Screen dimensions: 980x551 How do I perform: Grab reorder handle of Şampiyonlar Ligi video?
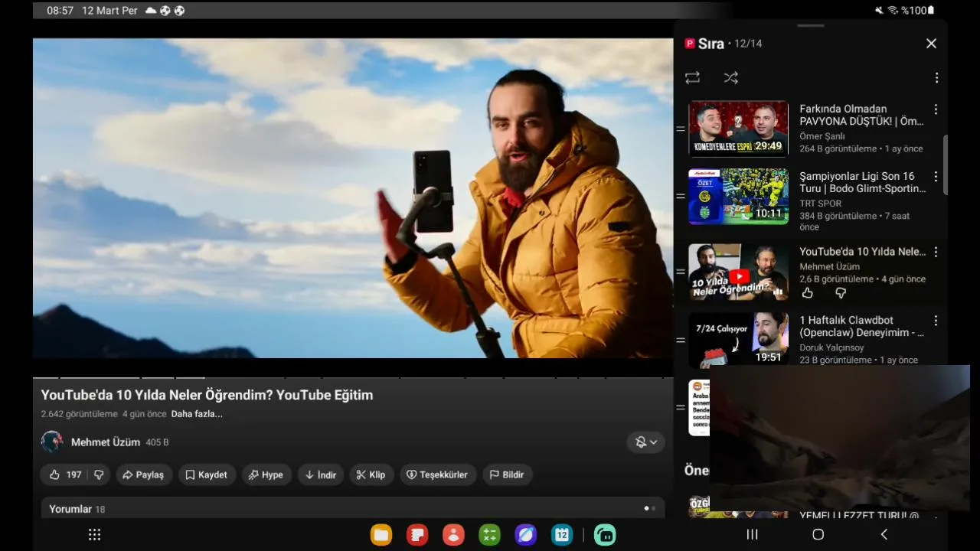pyautogui.click(x=681, y=196)
